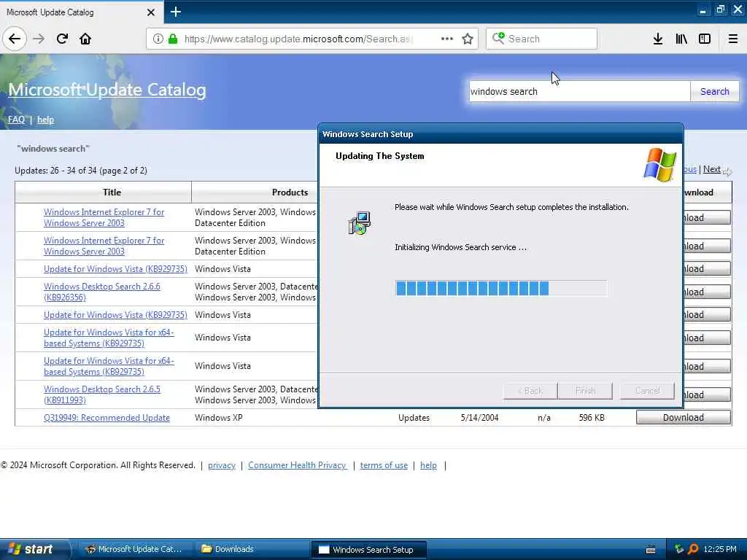The image size is (747, 560).
Task: Show site information via the info icon
Action: (158, 39)
